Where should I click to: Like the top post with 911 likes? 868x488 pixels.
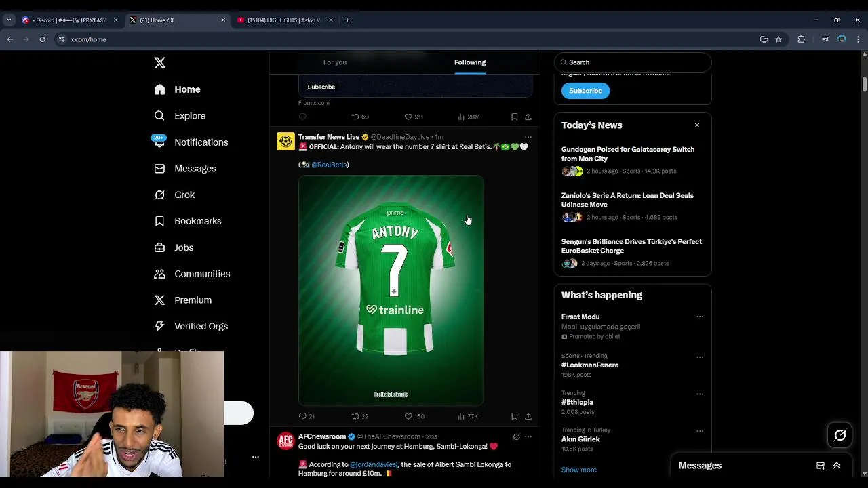pos(414,117)
